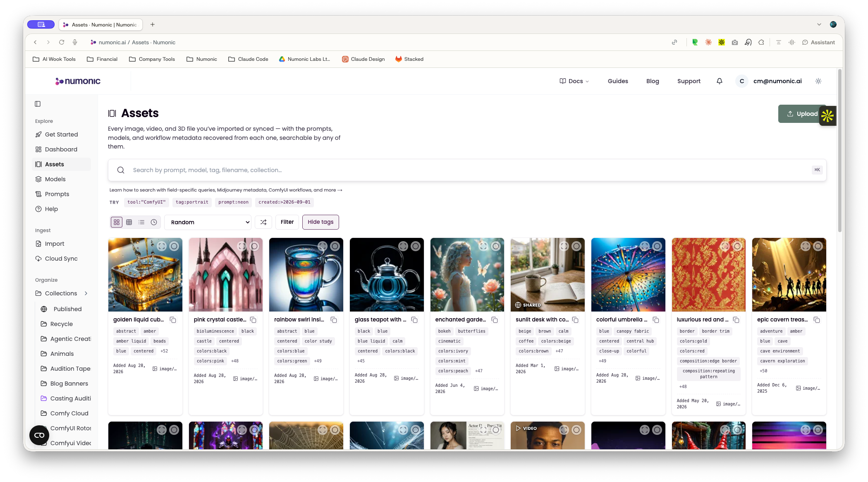Open the Docs dropdown menu
The width and height of the screenshot is (868, 482).
coord(574,81)
